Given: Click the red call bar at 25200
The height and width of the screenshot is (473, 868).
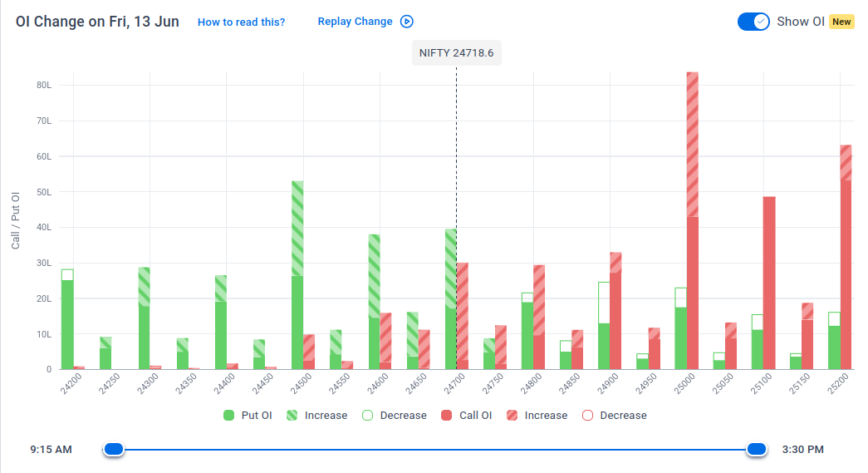Looking at the screenshot, I should pos(846,257).
